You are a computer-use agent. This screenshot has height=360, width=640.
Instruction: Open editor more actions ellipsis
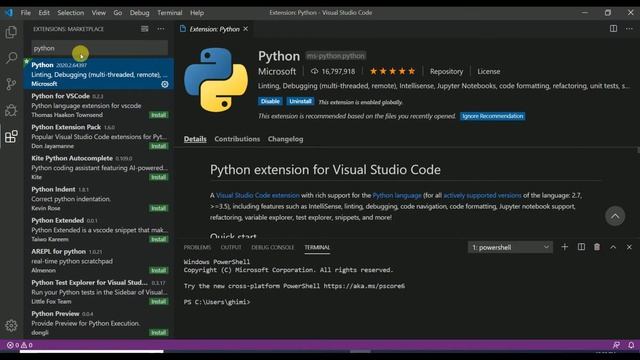[629, 29]
